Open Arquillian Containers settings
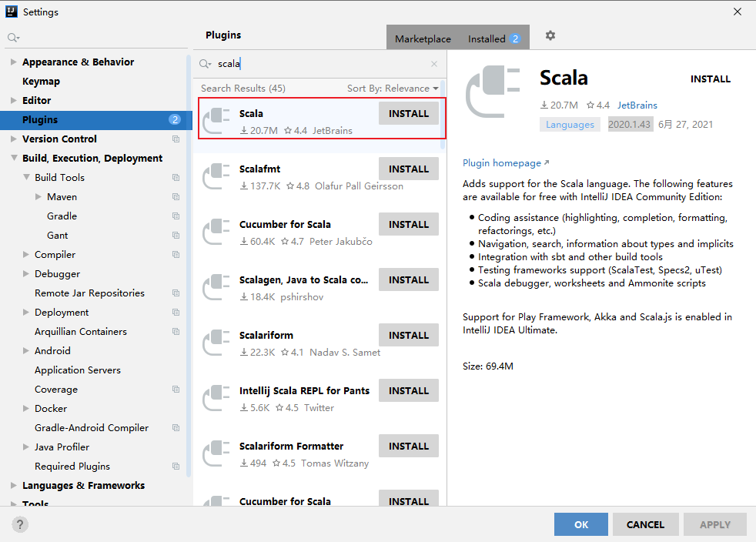756x542 pixels. pyautogui.click(x=81, y=331)
